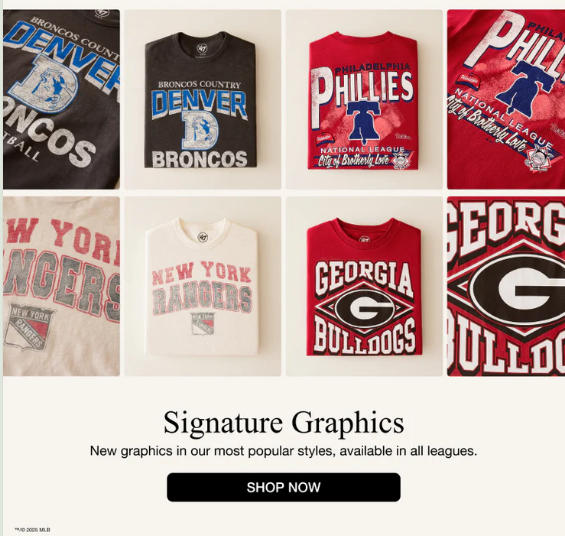Viewport: 565px width, 536px height.
Task: Click the Signature Graphics heading
Action: 284,422
